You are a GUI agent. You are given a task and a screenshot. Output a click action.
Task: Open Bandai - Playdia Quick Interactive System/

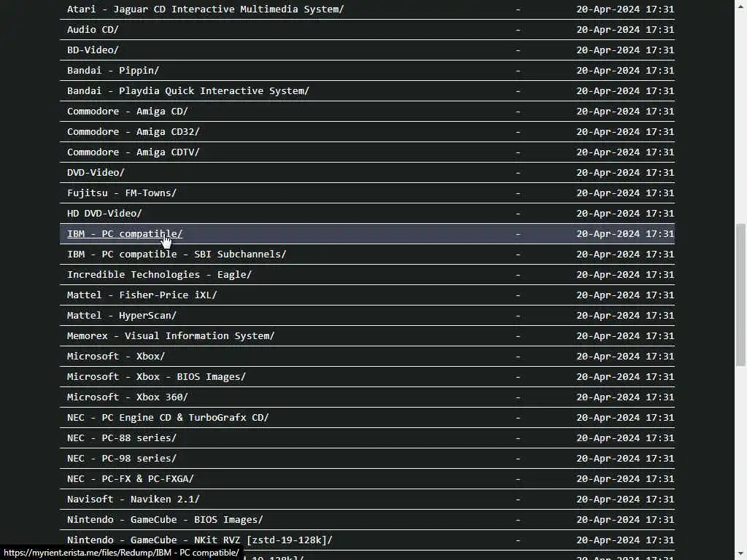(188, 91)
